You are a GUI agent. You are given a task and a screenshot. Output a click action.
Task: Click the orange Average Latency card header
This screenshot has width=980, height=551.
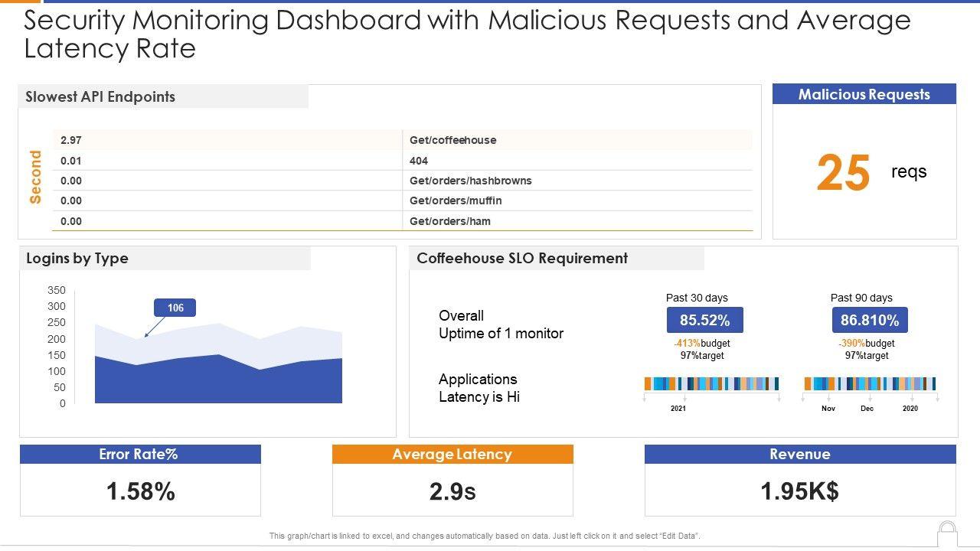click(x=452, y=455)
